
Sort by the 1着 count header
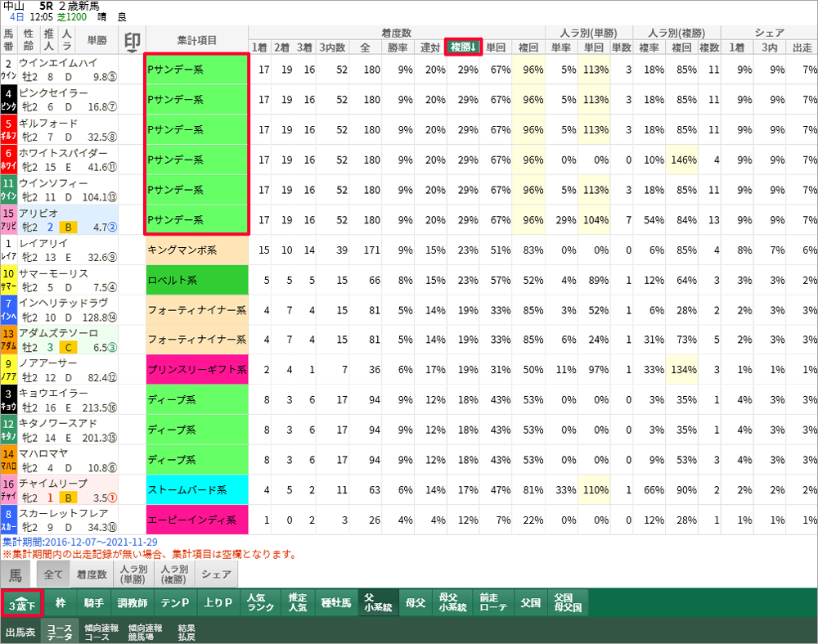tap(259, 47)
